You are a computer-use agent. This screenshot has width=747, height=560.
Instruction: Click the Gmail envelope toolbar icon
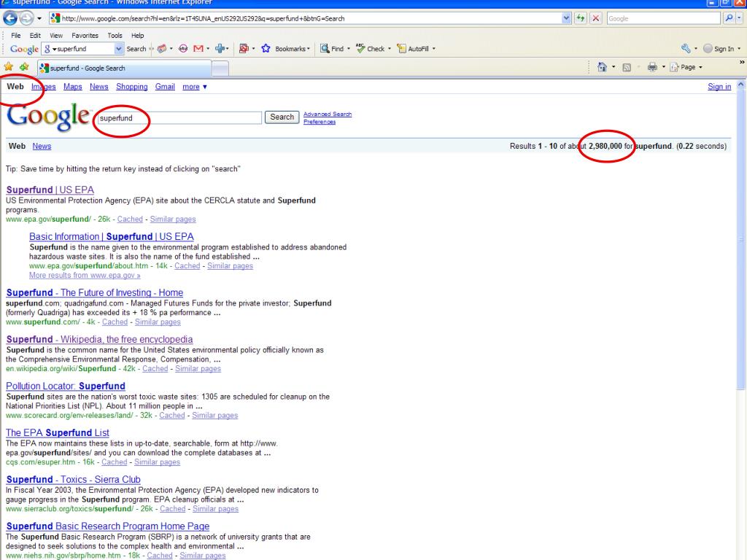198,49
